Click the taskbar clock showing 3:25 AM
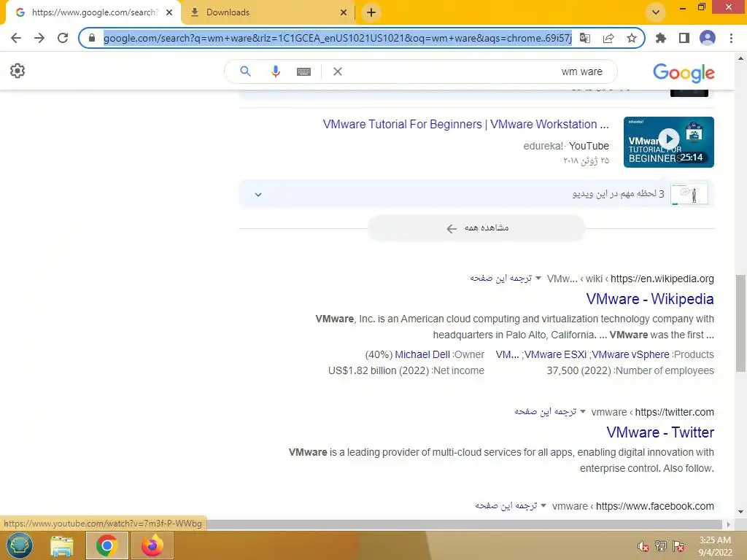747x560 pixels. coord(715,545)
